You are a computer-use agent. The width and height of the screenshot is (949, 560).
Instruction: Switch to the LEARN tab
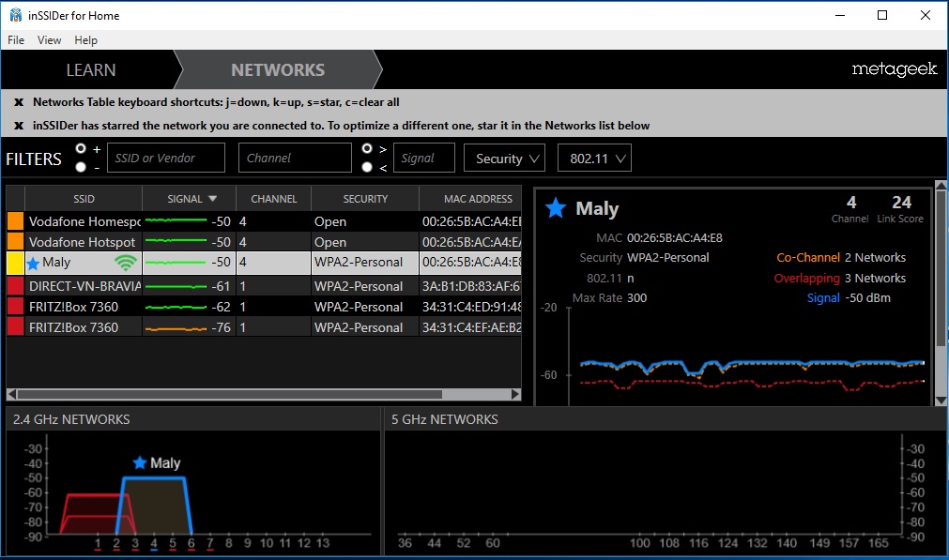[x=91, y=70]
